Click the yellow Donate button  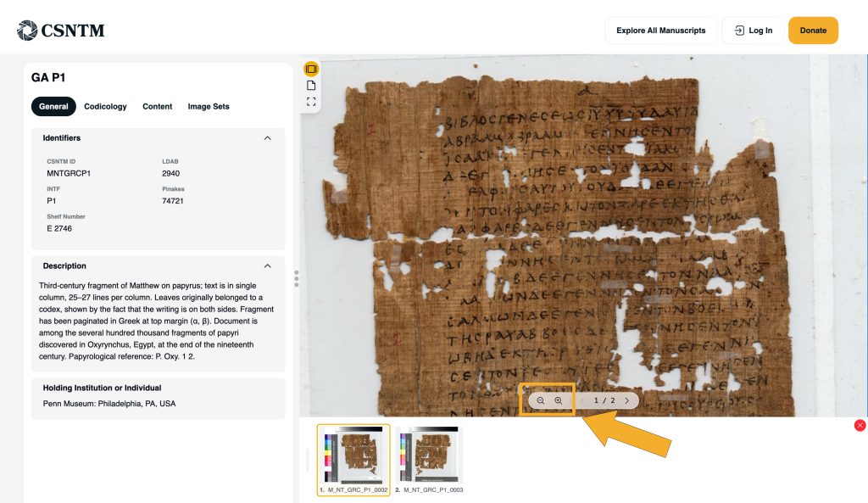812,31
